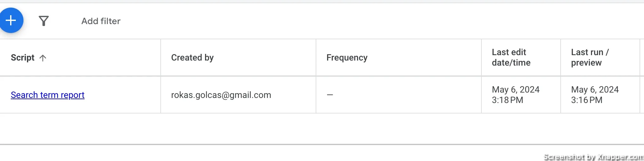Click the empty table area below the script row

322,129
